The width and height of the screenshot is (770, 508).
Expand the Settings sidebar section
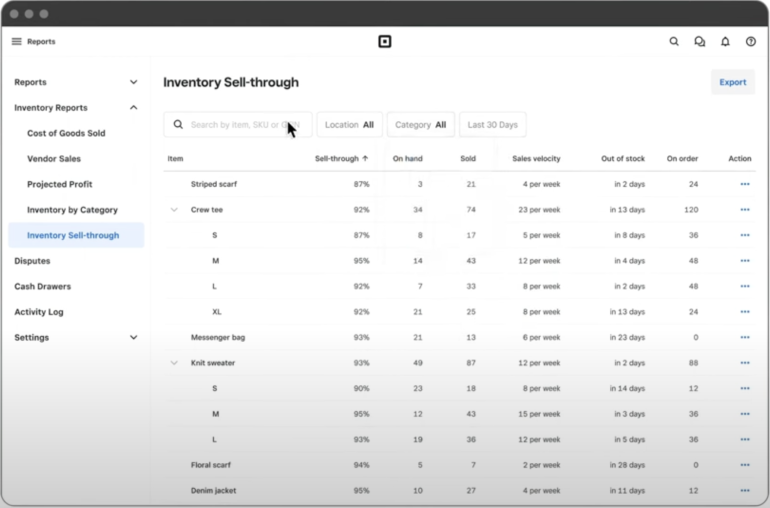pyautogui.click(x=134, y=338)
